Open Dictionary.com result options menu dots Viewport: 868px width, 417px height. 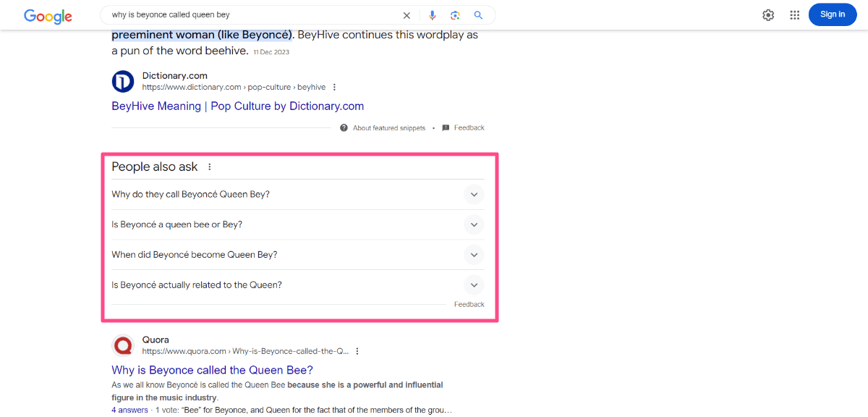[334, 87]
